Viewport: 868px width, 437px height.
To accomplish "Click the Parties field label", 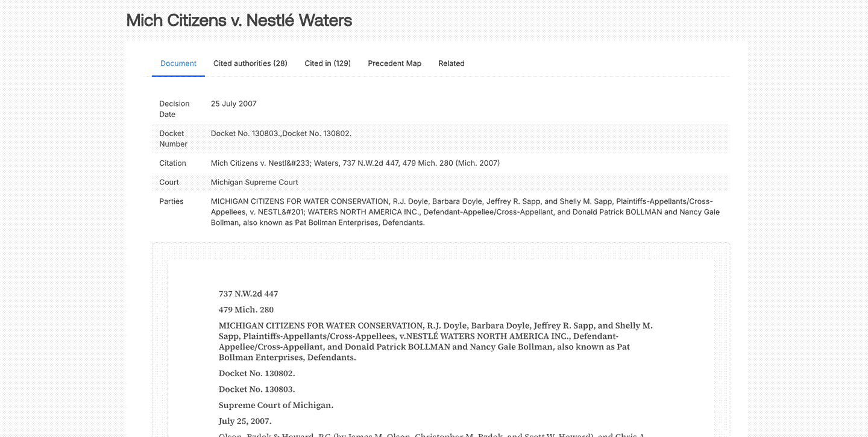I will 171,201.
